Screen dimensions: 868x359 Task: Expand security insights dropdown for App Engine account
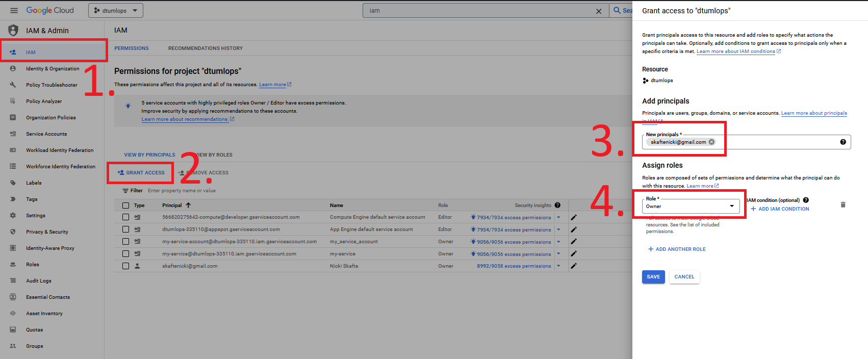(558, 229)
